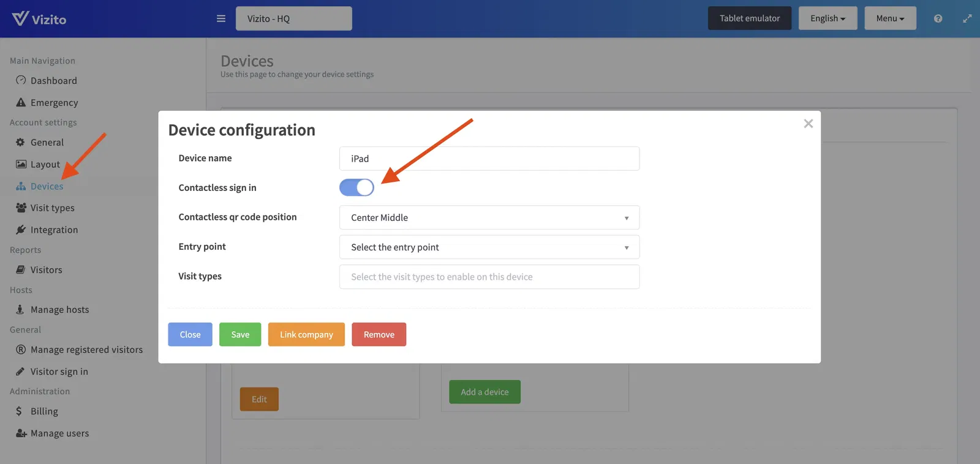The width and height of the screenshot is (980, 464).
Task: Click the Vizito logo
Action: point(39,19)
